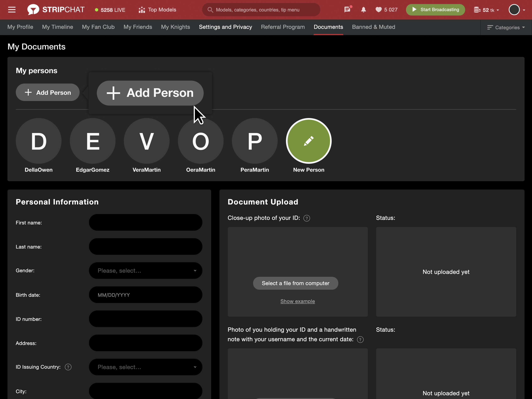Open the messages chat icon

347,10
